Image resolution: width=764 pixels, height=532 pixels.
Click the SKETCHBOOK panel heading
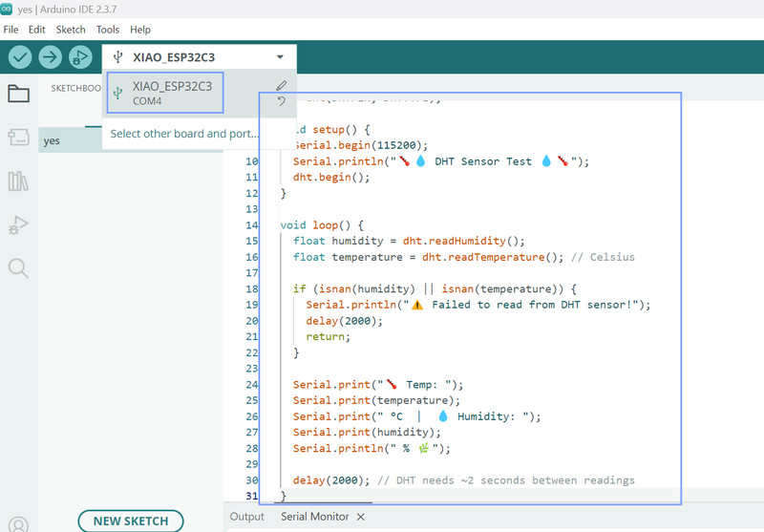[x=76, y=88]
